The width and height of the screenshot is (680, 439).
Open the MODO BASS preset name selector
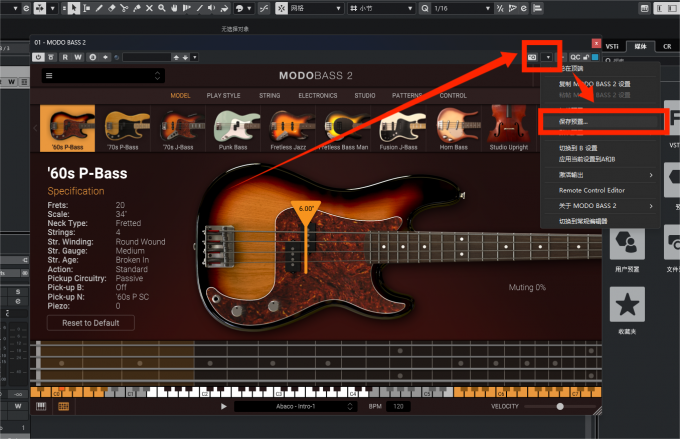(103, 76)
